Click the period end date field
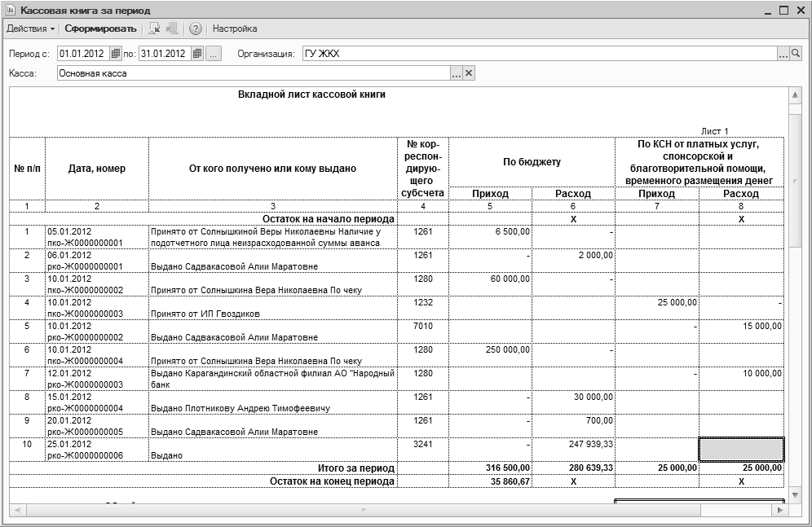The height and width of the screenshot is (527, 812). click(165, 54)
